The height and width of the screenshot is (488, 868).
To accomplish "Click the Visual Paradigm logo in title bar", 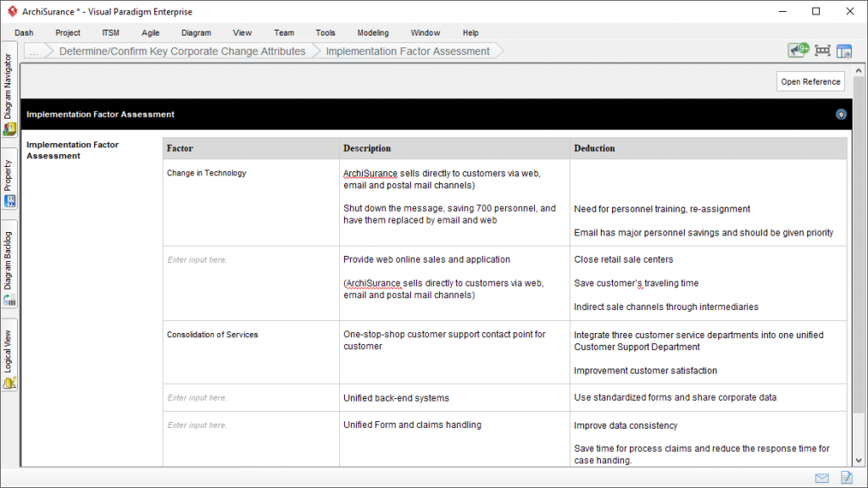I will (13, 12).
